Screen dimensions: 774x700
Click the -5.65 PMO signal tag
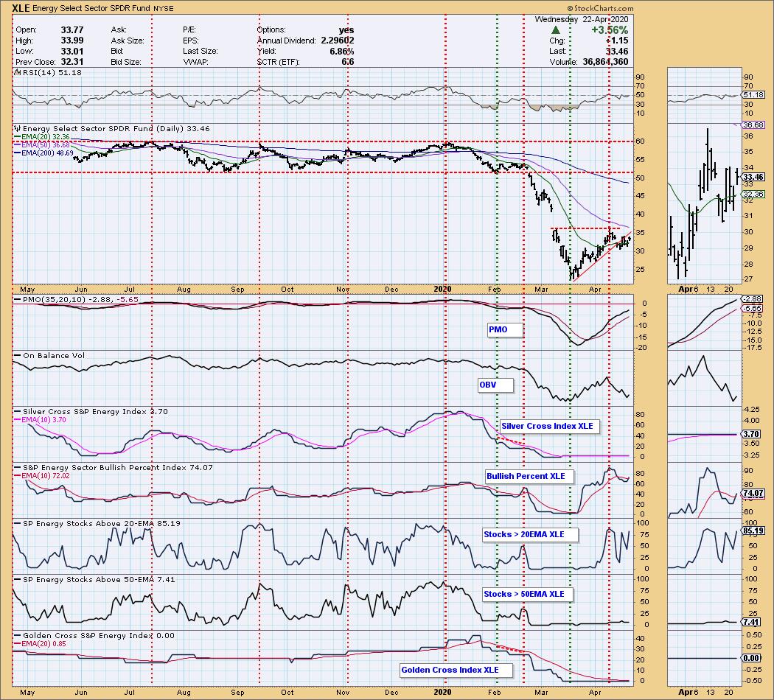[753, 308]
